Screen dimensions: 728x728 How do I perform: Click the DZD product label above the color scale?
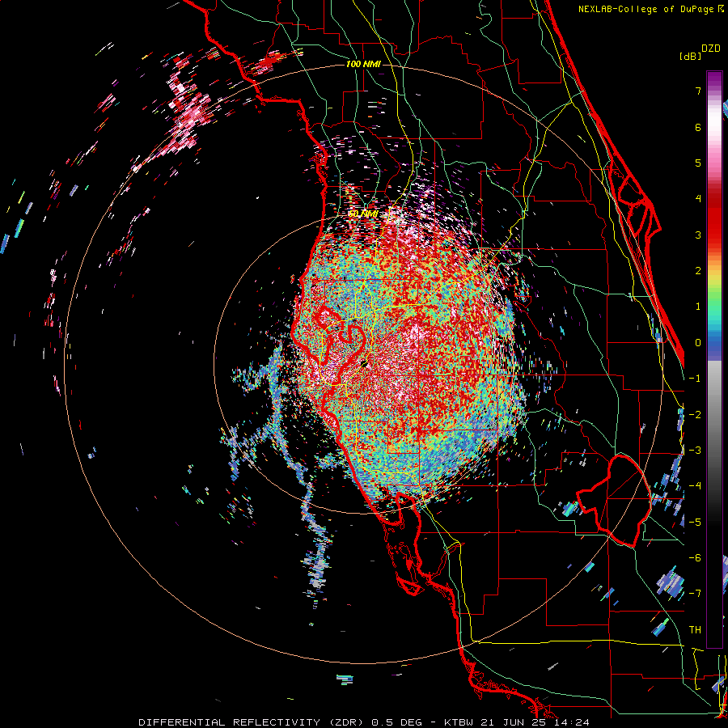pos(711,49)
